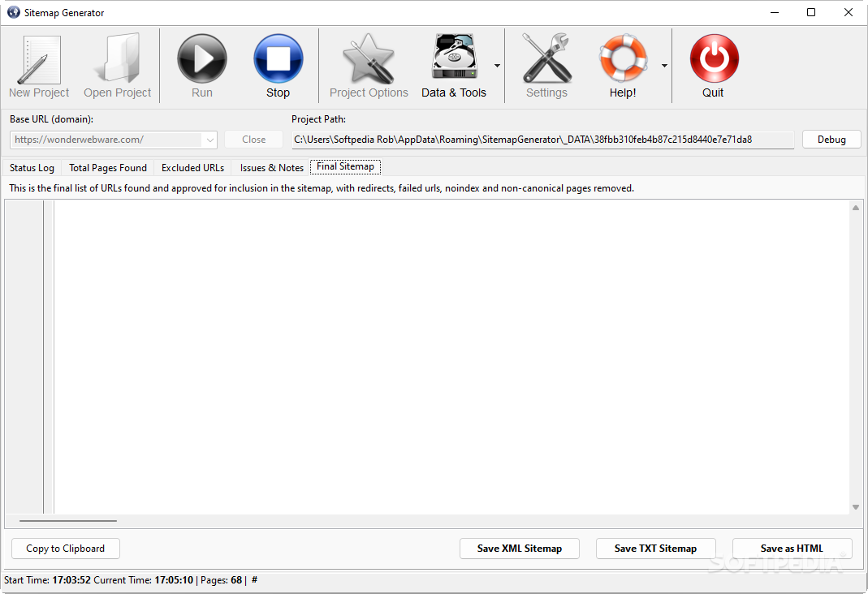Click the Start Time 17:03:52 status text

(x=48, y=580)
